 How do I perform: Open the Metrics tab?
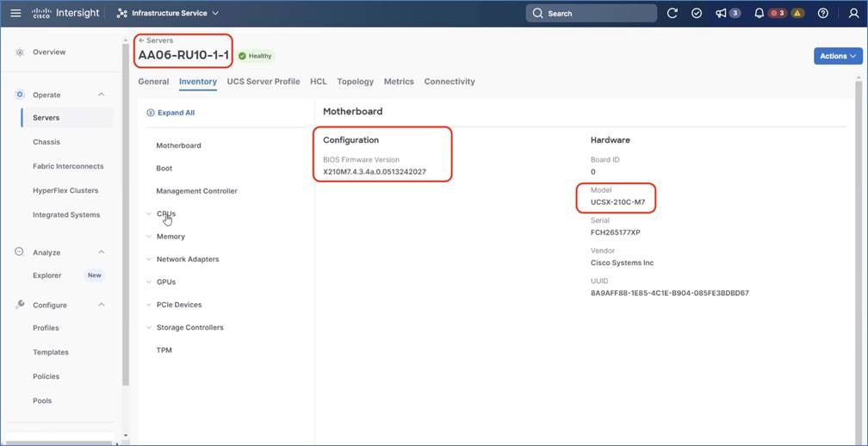click(x=399, y=81)
